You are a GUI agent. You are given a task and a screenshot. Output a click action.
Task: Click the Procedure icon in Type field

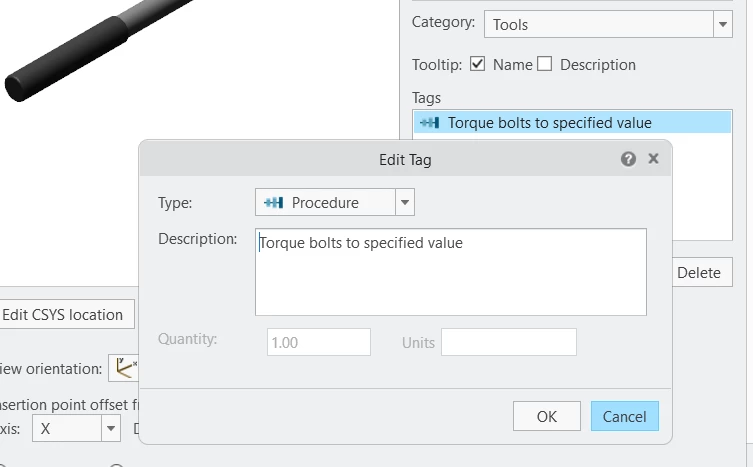[273, 203]
